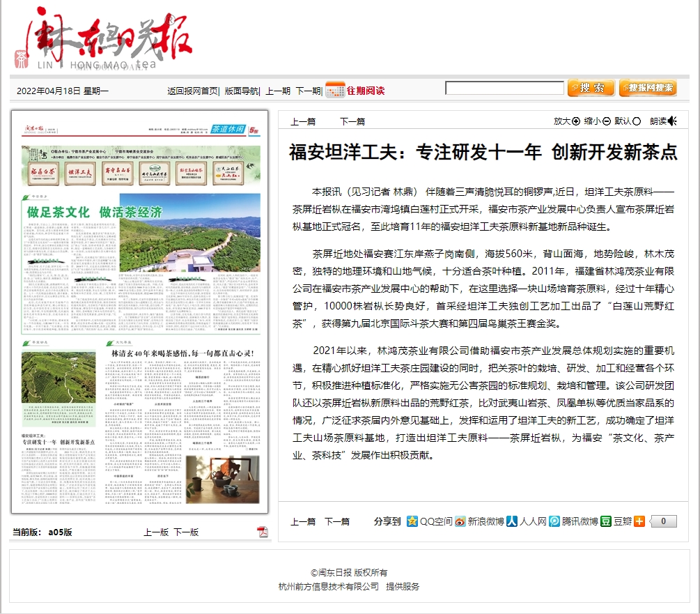Open more share options orange plus icon
This screenshot has height=614, width=700.
point(639,521)
